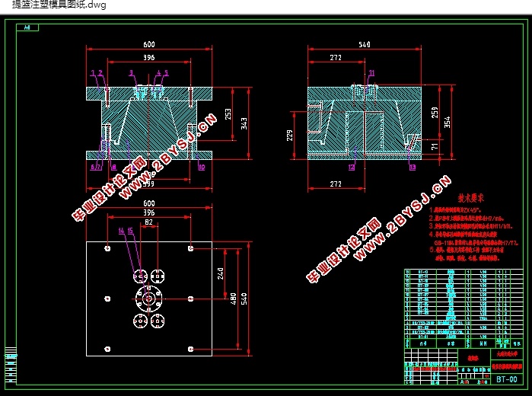Click part callout number 5

[166, 72]
